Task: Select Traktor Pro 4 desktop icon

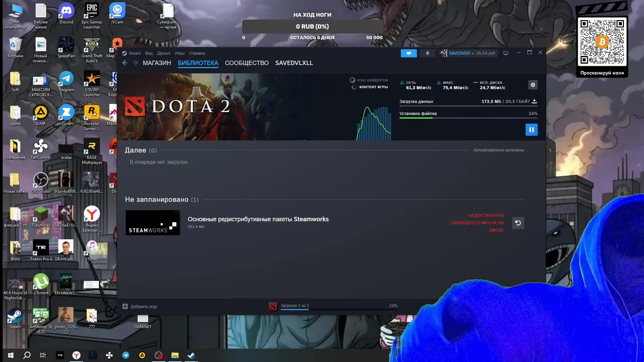Action: [40, 251]
